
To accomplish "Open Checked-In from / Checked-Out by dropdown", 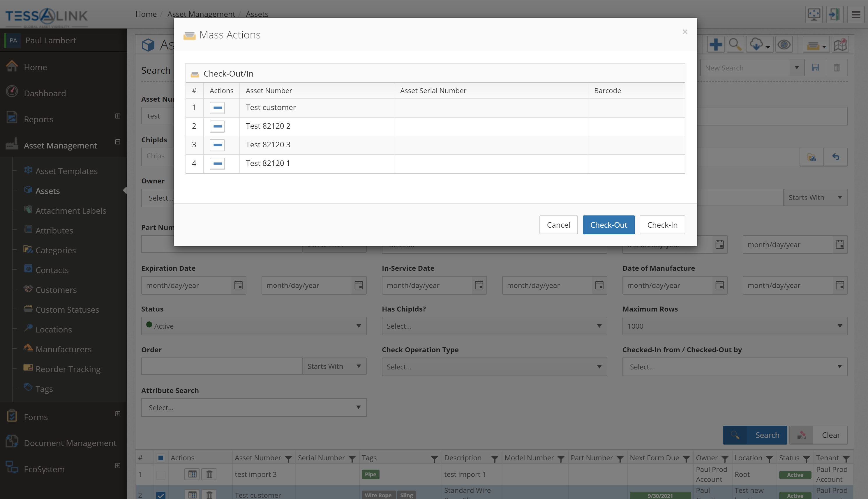I will pos(735,367).
